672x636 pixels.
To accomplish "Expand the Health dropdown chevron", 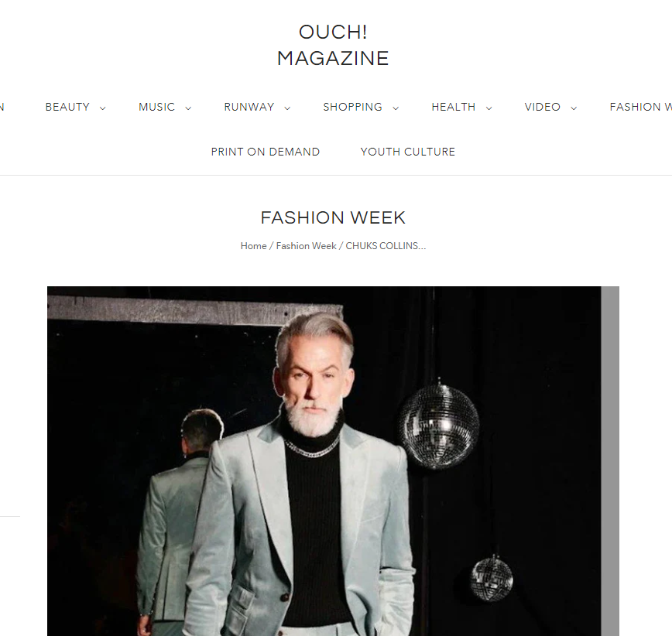I will [489, 108].
